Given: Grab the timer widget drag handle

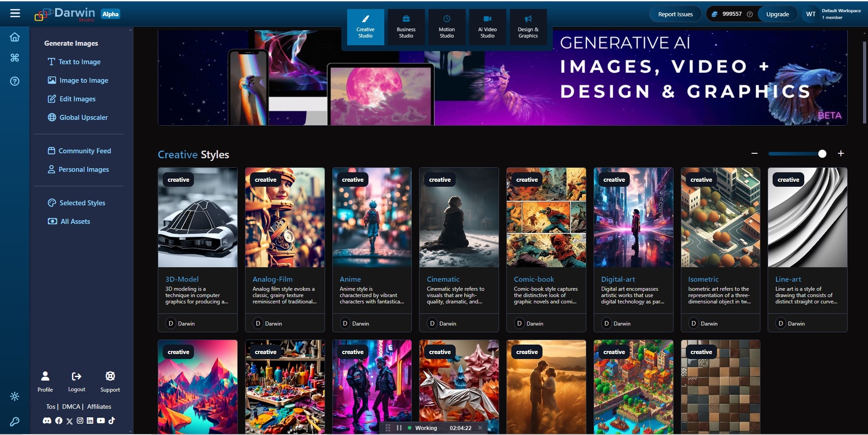Looking at the screenshot, I should (388, 428).
